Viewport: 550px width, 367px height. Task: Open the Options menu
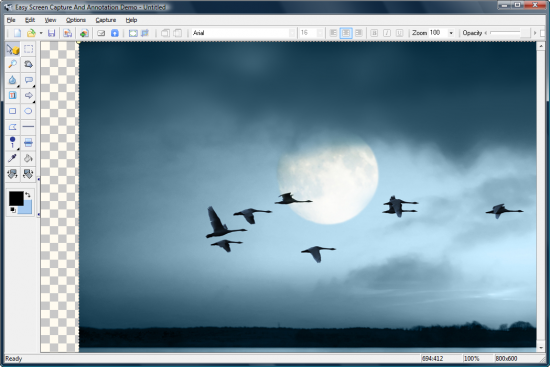click(76, 20)
